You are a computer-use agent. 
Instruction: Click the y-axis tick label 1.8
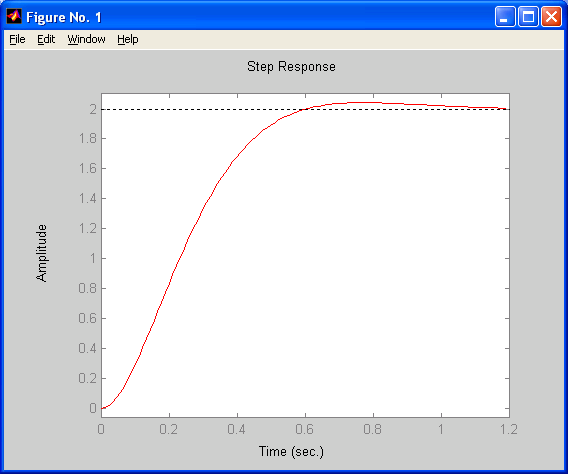(x=88, y=138)
